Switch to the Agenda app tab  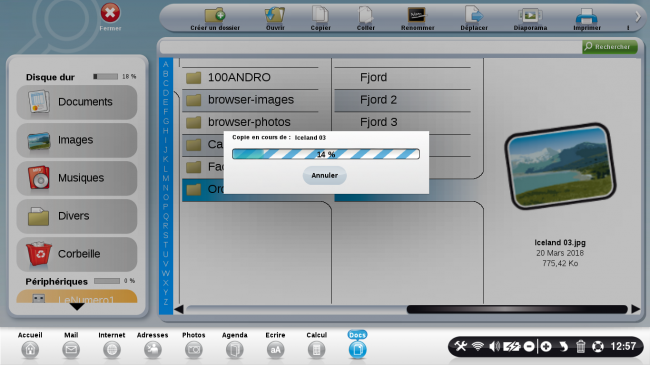[x=235, y=345]
